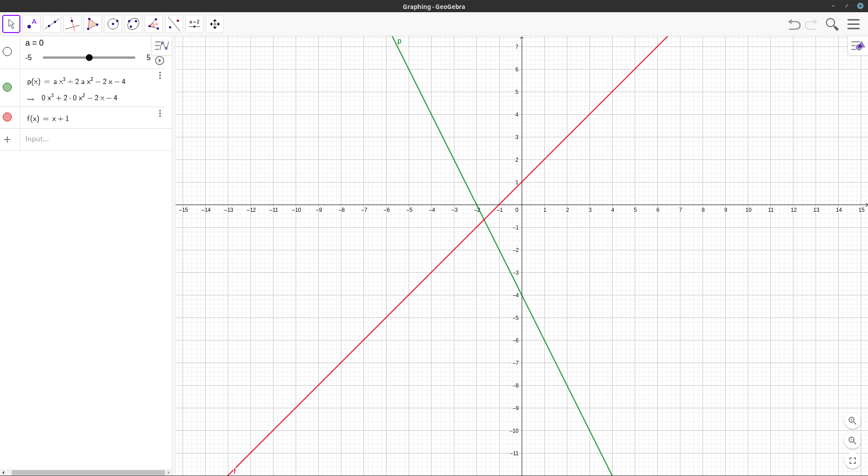Close the GeoGebra window
The height and width of the screenshot is (476, 868).
860,6
